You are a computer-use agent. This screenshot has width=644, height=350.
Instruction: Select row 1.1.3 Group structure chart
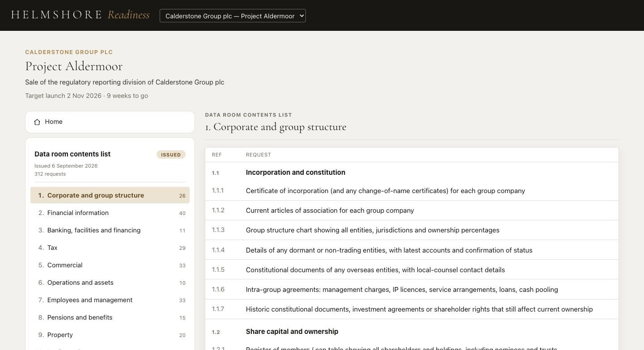[412, 230]
